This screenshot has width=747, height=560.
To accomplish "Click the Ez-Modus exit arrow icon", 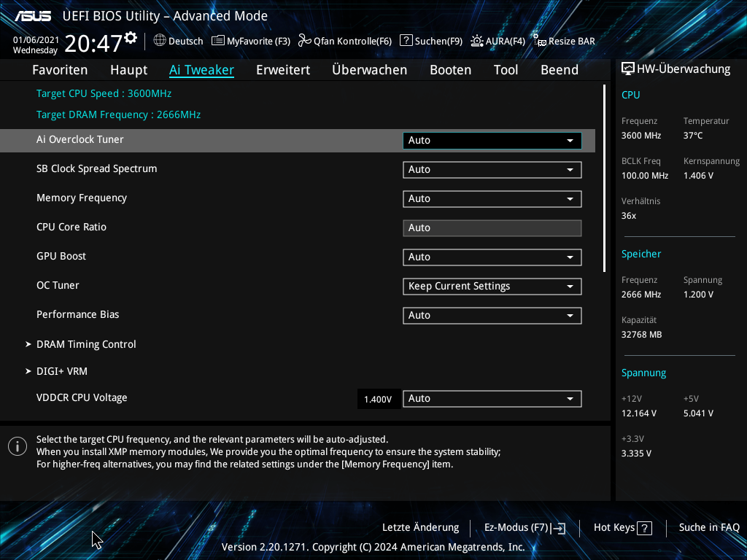I will [558, 528].
